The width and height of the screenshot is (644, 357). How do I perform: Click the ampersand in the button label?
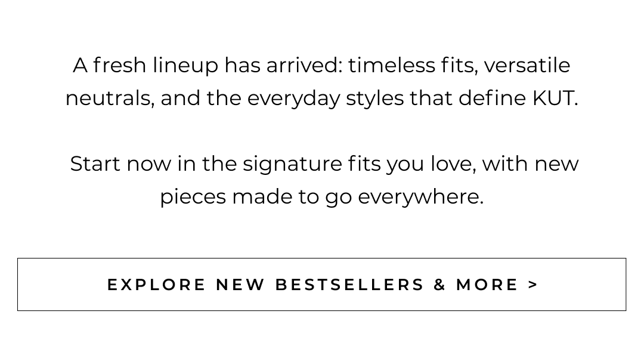coord(440,285)
